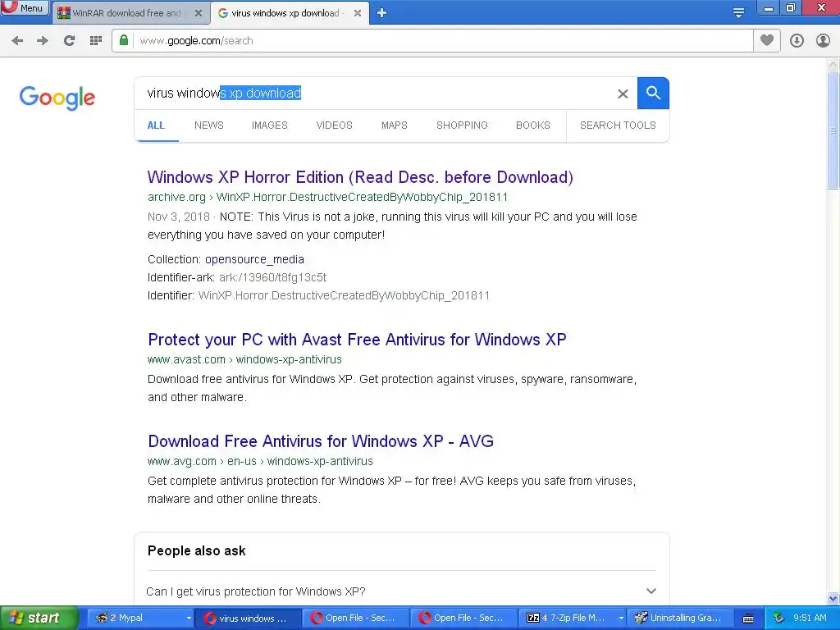
Task: Open the user profile icon
Action: tap(823, 41)
